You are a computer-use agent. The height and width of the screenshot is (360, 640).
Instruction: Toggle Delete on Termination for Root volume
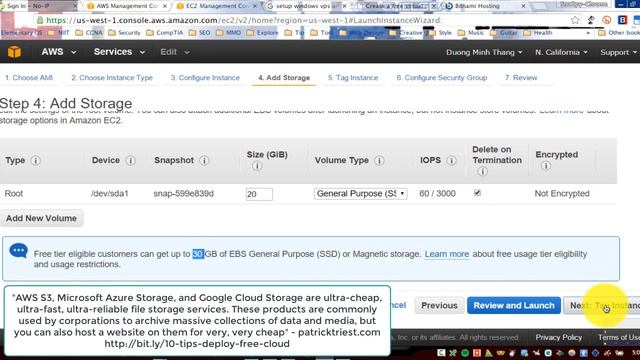click(477, 193)
